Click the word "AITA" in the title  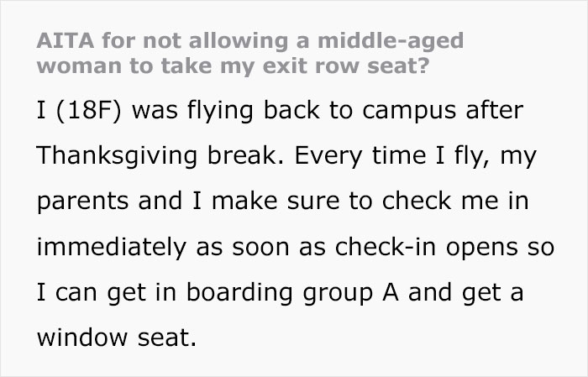57,42
